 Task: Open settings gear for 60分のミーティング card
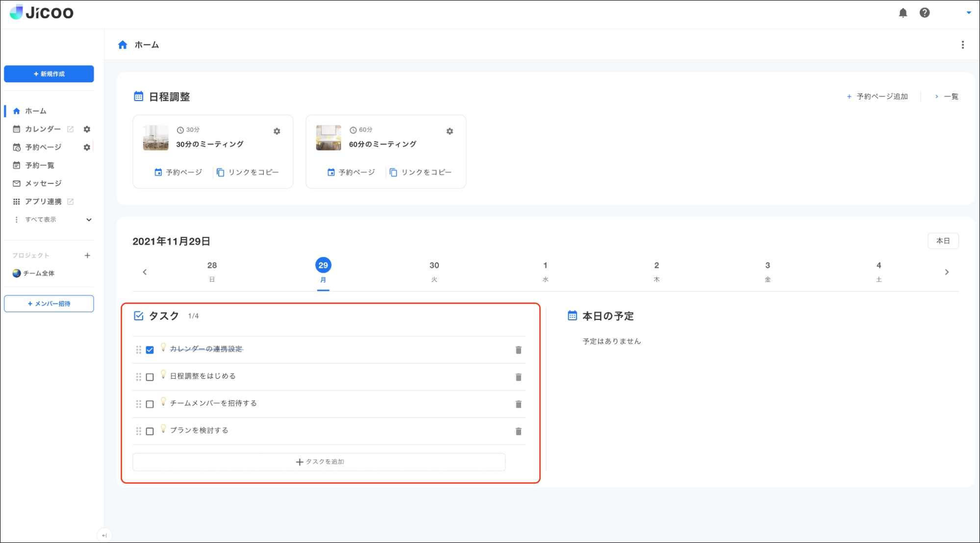450,131
